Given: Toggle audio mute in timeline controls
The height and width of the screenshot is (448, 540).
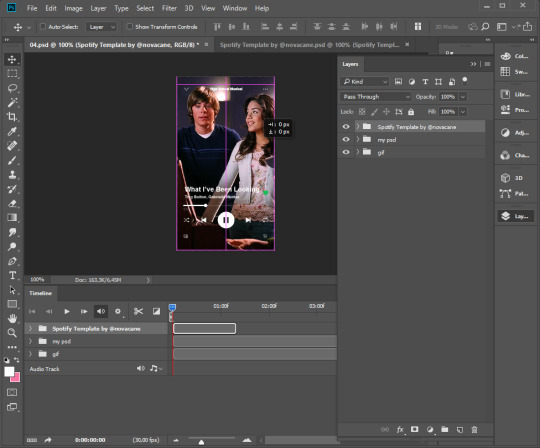Looking at the screenshot, I should pos(101,311).
